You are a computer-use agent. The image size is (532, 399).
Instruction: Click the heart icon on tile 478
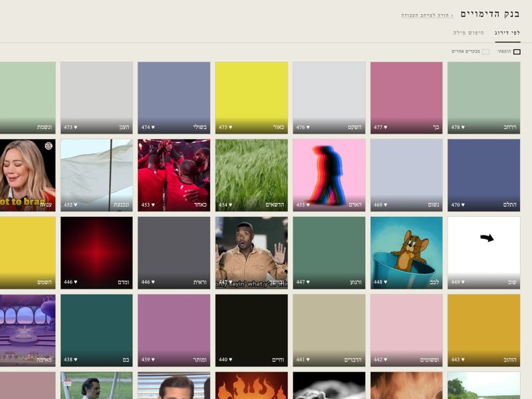click(463, 127)
